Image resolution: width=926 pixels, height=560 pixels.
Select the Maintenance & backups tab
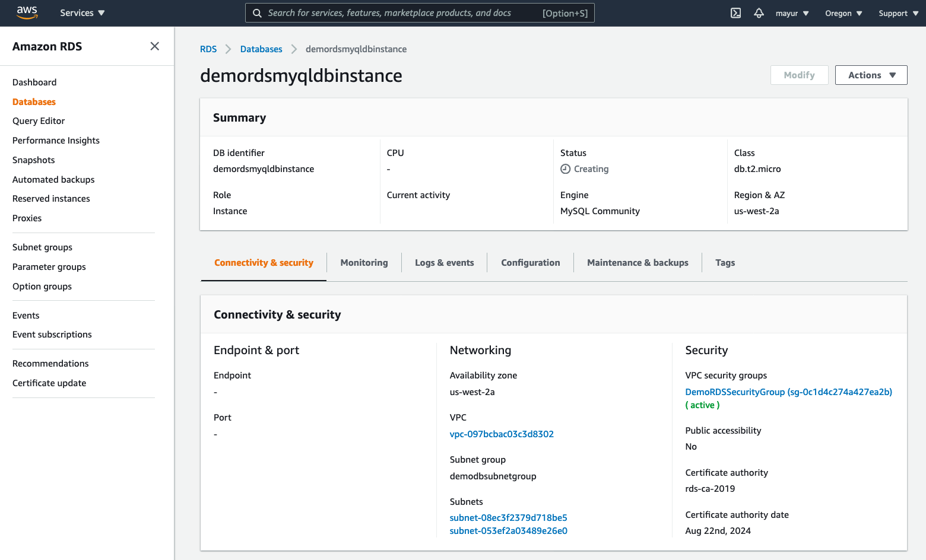coord(638,263)
